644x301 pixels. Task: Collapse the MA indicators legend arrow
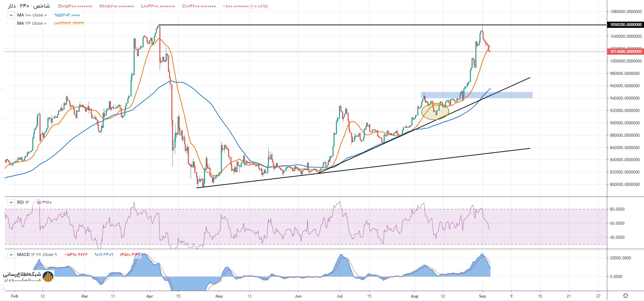click(x=11, y=15)
